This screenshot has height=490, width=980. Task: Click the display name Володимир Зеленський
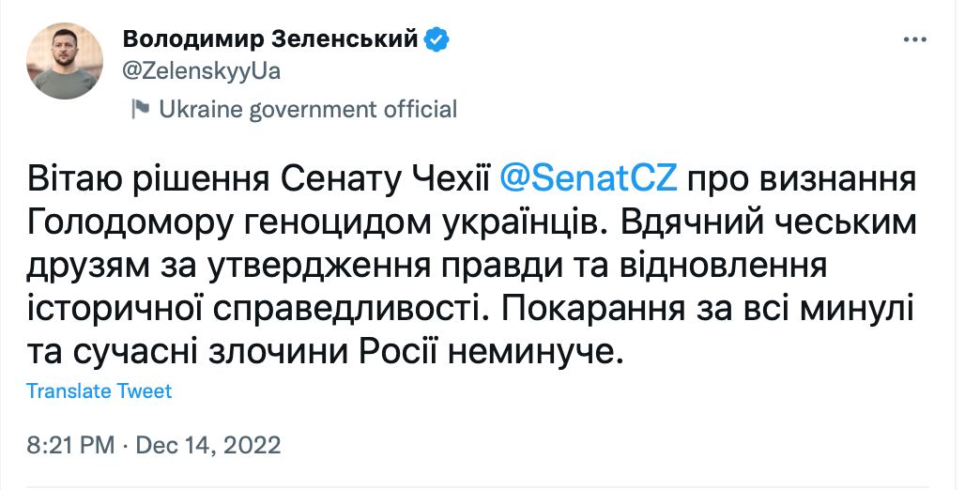270,40
